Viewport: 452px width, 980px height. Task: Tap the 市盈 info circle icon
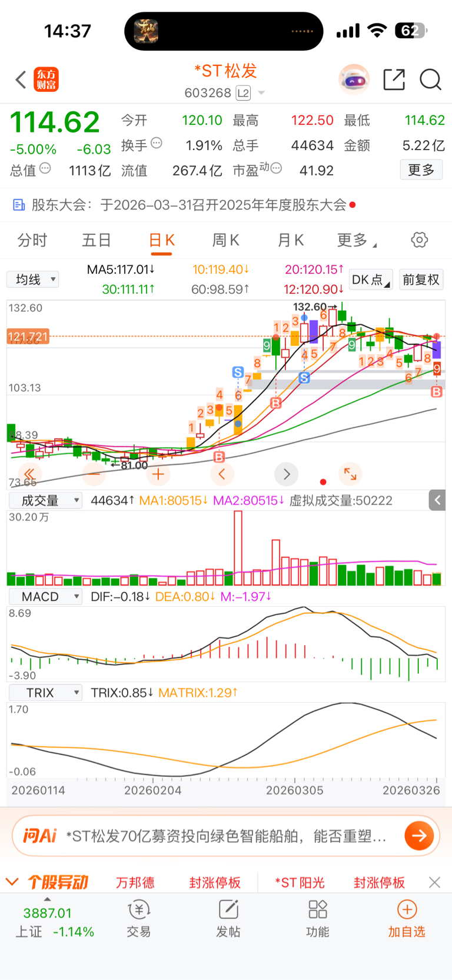(x=276, y=168)
